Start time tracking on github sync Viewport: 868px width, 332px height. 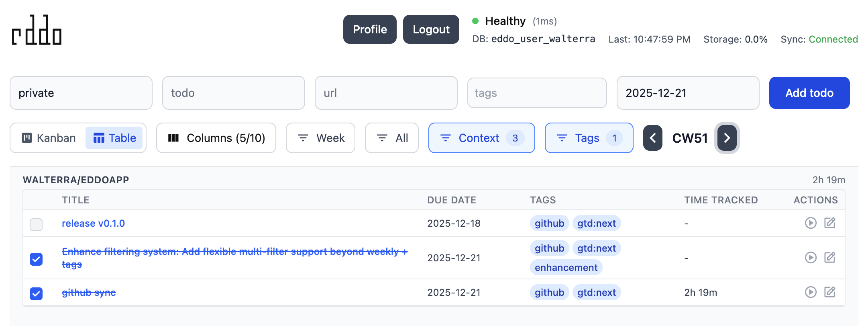point(811,292)
